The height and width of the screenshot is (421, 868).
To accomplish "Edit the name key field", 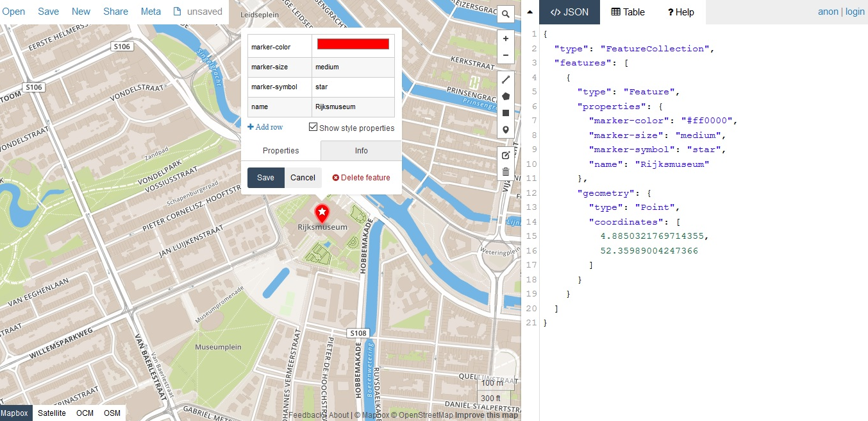I will coord(280,107).
